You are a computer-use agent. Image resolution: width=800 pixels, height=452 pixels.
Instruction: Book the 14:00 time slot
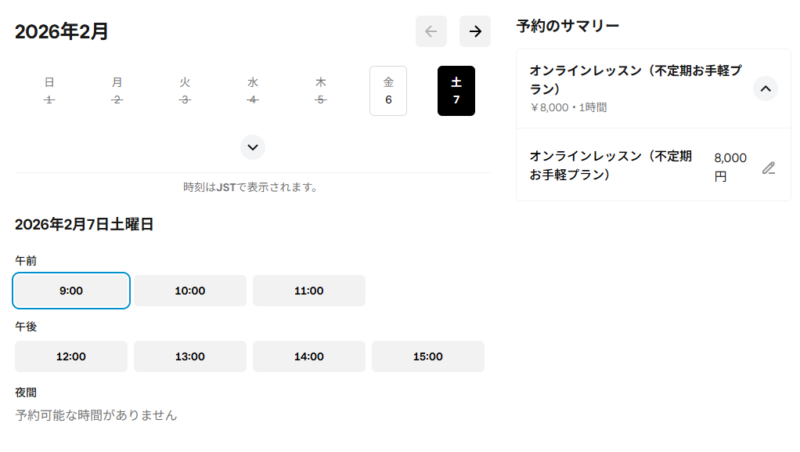coord(309,356)
